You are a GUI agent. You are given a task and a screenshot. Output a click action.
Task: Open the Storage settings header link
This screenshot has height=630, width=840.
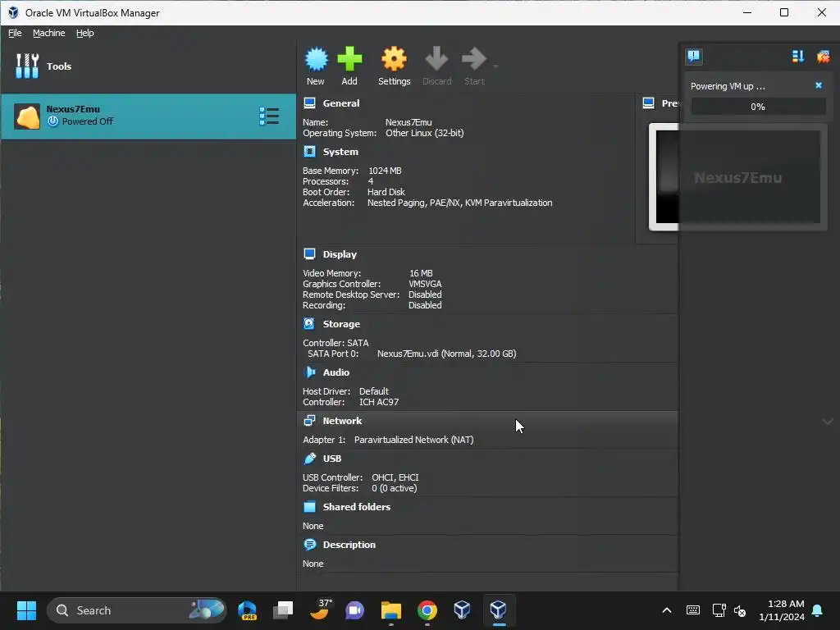341,324
